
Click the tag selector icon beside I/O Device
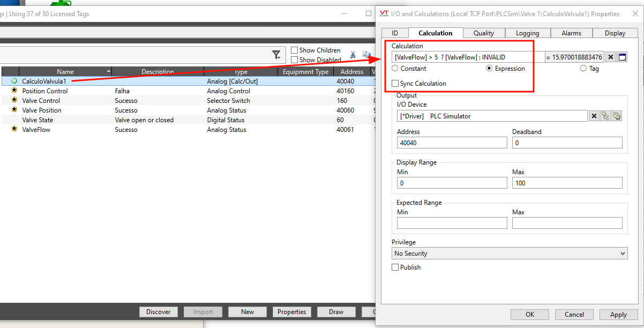pyautogui.click(x=617, y=116)
